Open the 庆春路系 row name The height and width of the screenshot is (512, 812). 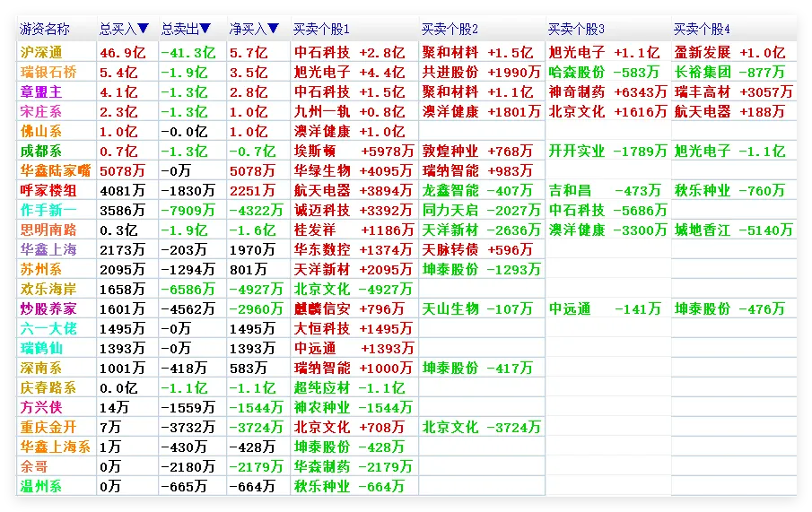48,387
